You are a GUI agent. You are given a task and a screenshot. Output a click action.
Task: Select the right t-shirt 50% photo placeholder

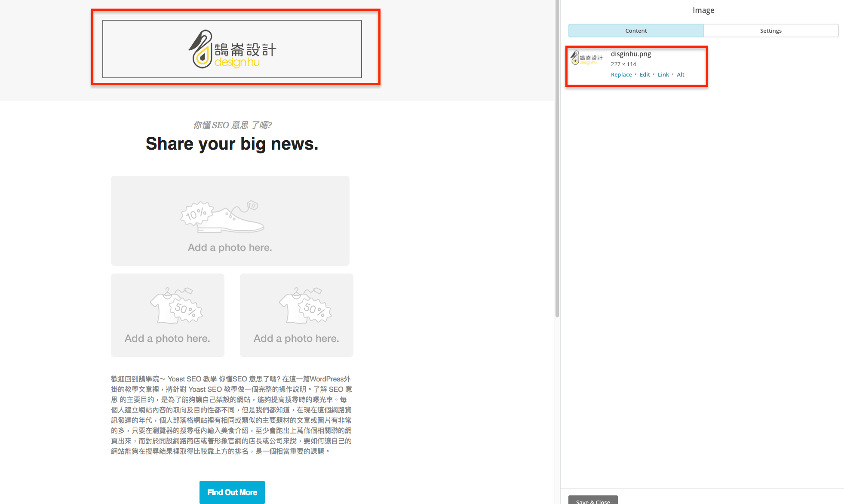pyautogui.click(x=297, y=315)
